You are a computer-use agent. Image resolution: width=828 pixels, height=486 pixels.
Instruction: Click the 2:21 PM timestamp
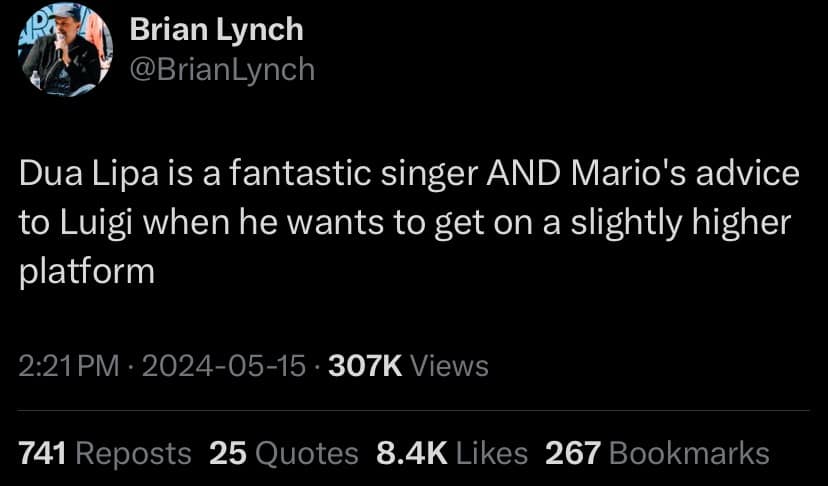pyautogui.click(x=69, y=366)
